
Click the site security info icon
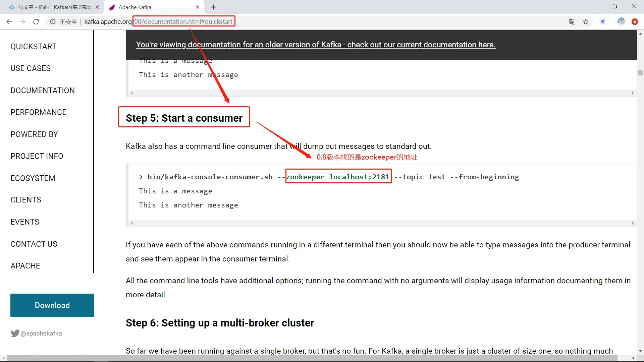tap(53, 22)
